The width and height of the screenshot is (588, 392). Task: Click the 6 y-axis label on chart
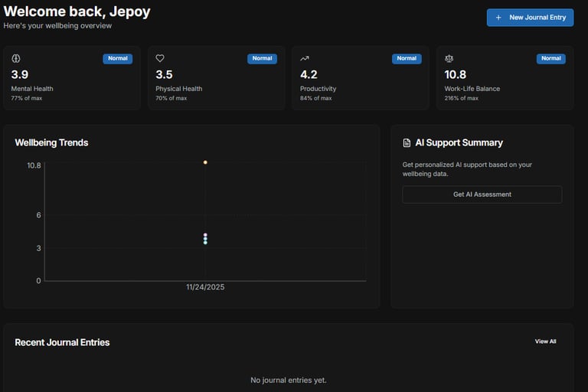coord(38,215)
